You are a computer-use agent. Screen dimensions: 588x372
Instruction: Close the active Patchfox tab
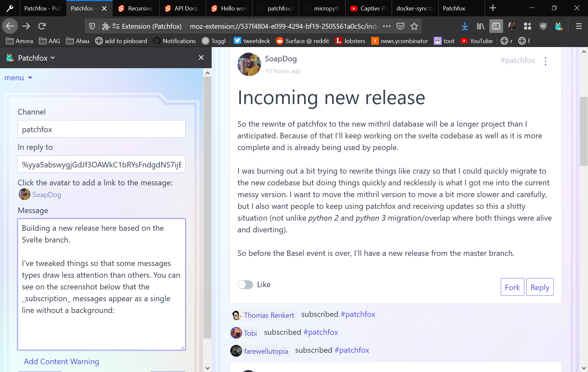click(104, 8)
